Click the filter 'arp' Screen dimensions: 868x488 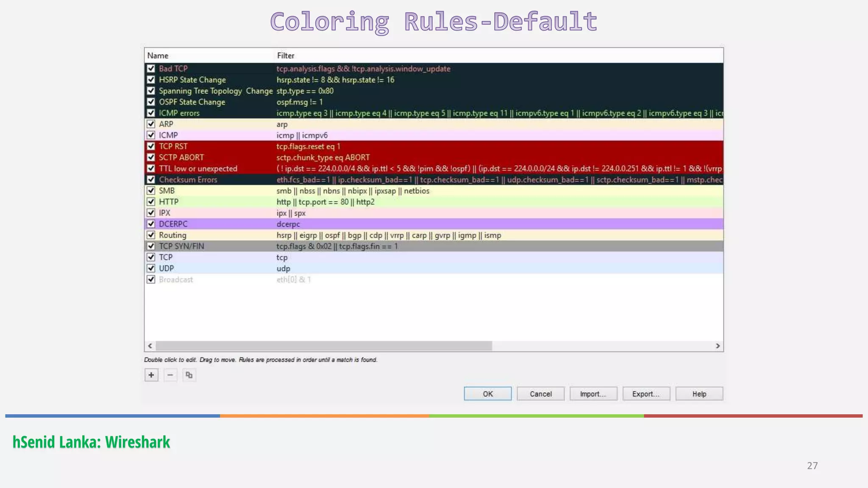(x=282, y=125)
